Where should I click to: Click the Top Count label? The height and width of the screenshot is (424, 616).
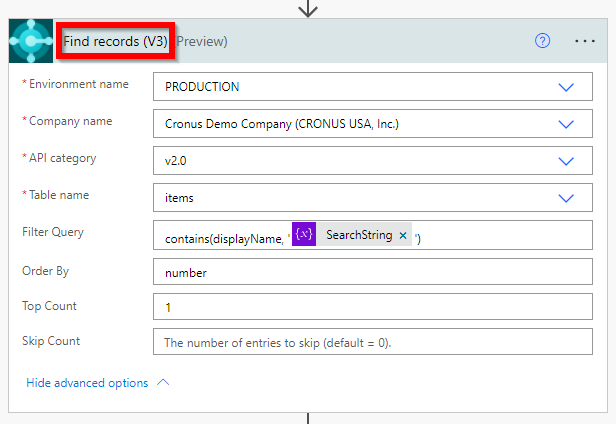point(50,306)
